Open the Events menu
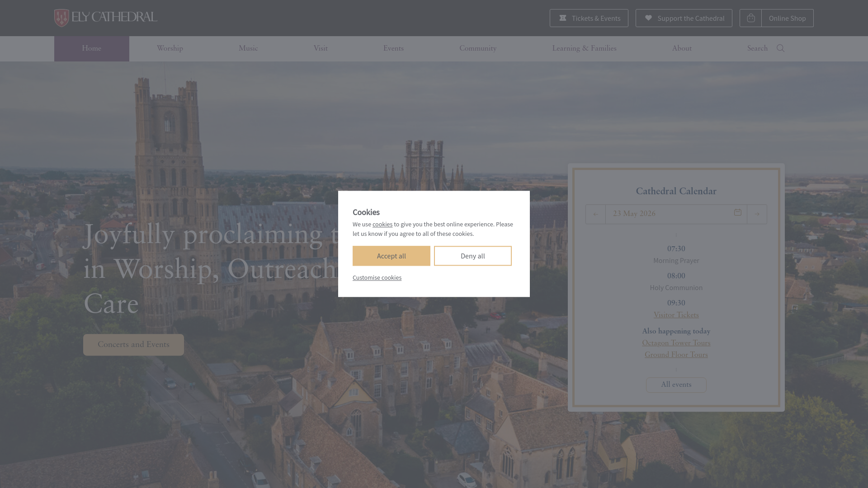This screenshot has width=868, height=488. click(x=393, y=48)
